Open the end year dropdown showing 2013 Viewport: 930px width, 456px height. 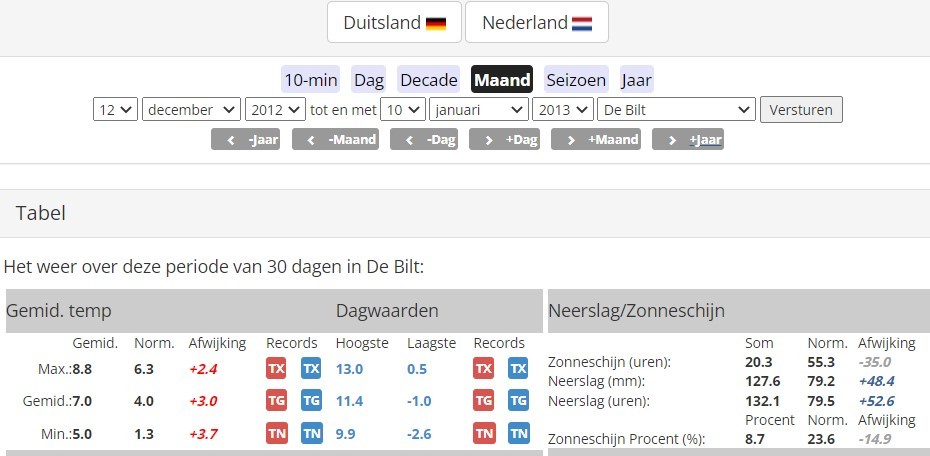(x=563, y=110)
